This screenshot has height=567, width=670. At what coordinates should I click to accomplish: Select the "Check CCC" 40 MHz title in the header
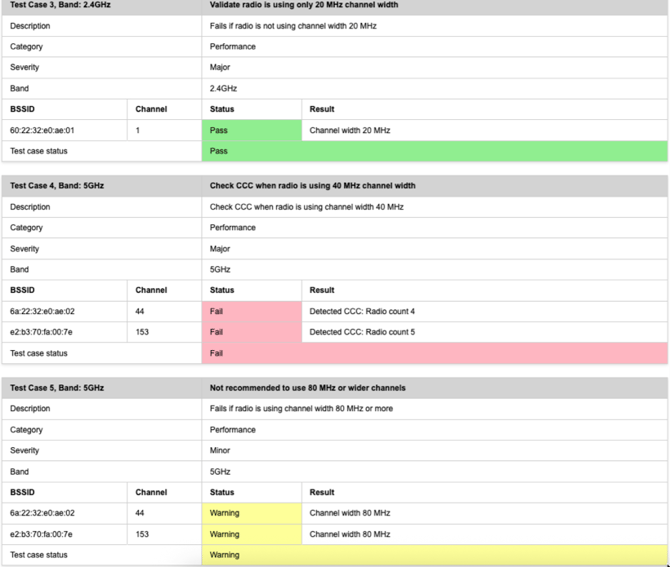click(x=312, y=186)
